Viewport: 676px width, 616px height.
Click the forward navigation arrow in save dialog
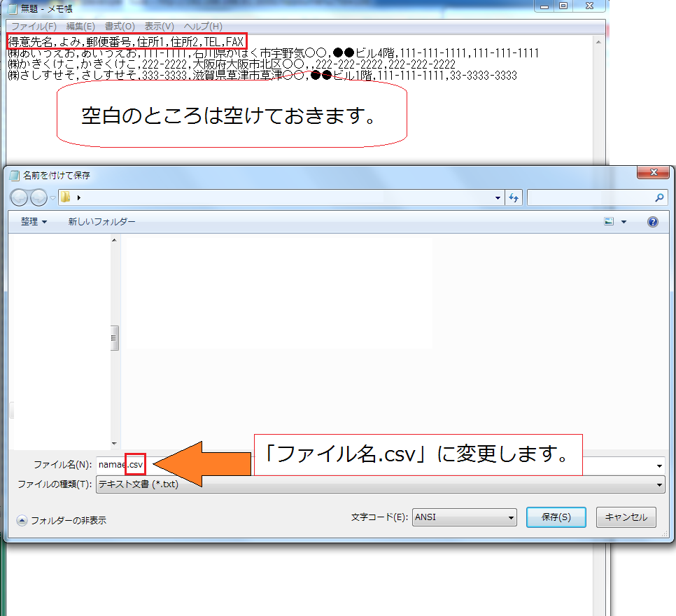pos(38,197)
